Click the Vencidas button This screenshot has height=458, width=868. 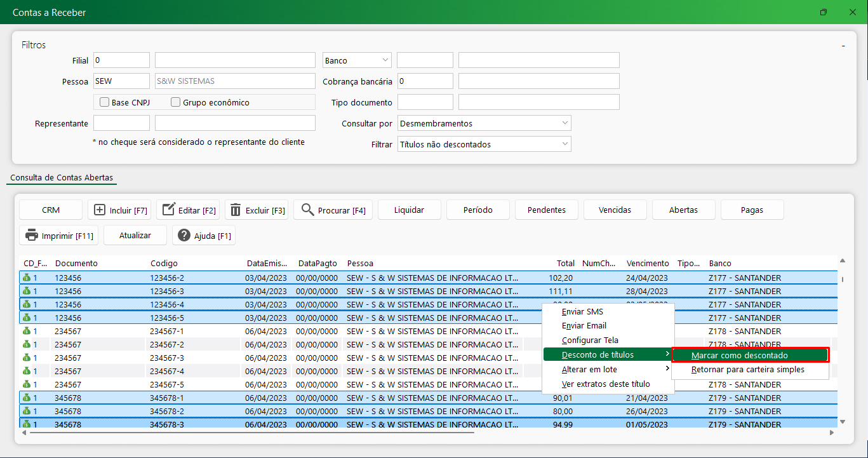click(x=615, y=210)
